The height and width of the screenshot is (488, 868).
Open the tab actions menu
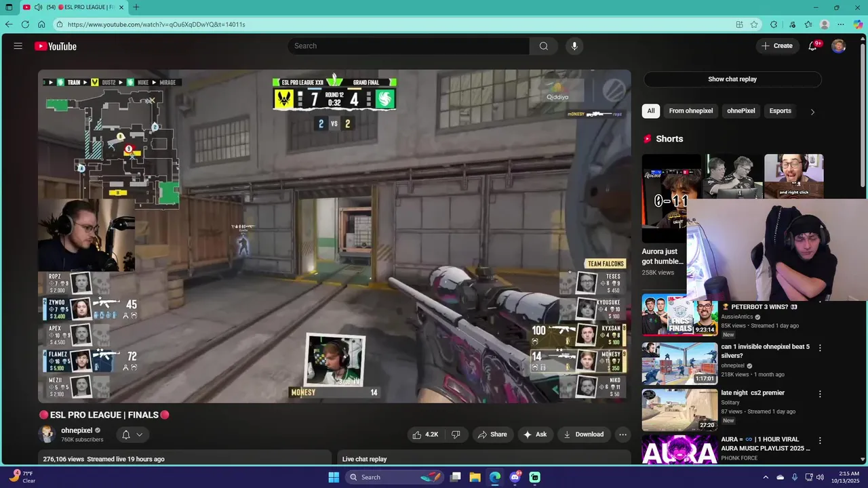pyautogui.click(x=9, y=7)
